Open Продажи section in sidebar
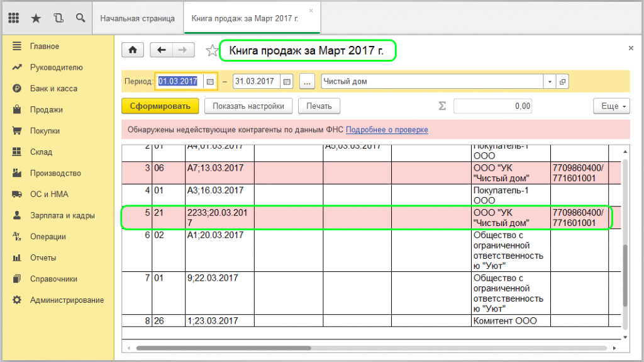This screenshot has width=644, height=362. [46, 110]
